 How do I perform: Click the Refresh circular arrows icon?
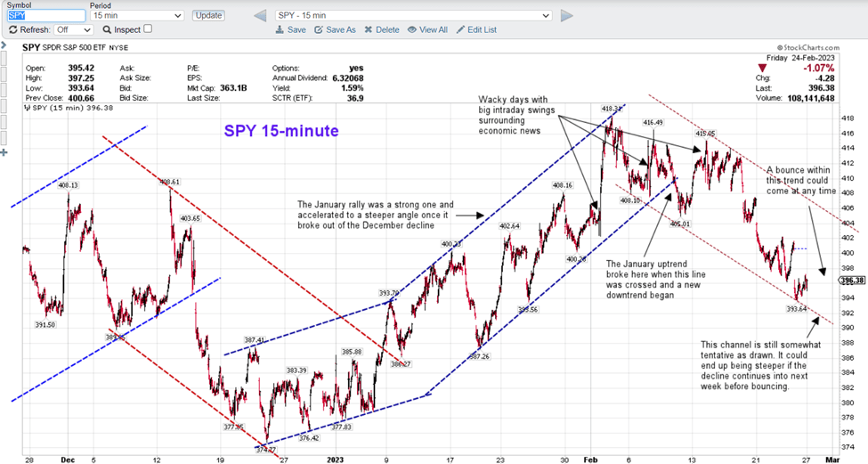coord(13,30)
